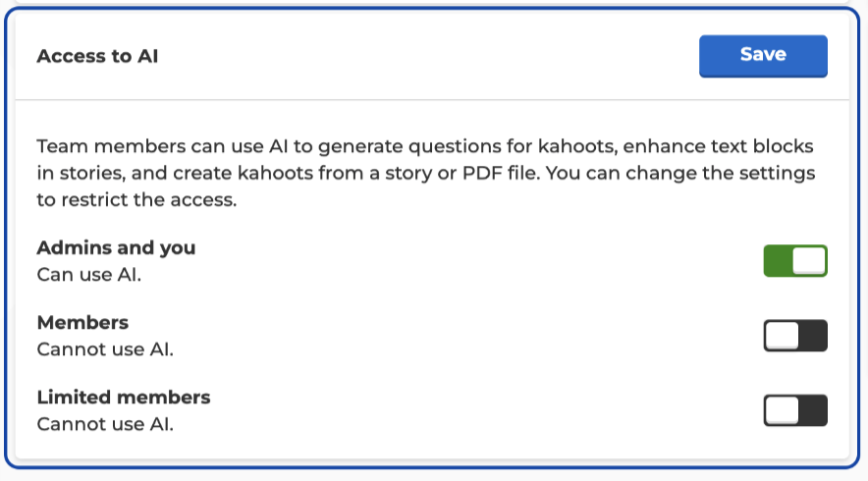The image size is (868, 481).
Task: Select the "Limited members" label
Action: [124, 398]
